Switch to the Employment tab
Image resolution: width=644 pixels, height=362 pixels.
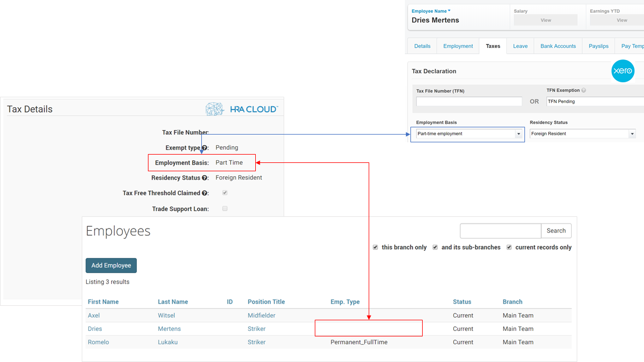(x=458, y=46)
